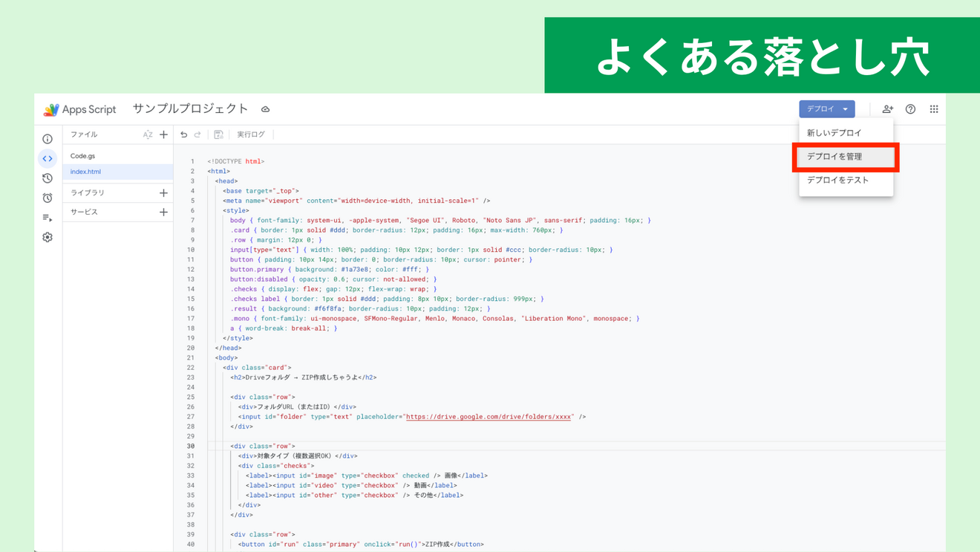Image resolution: width=980 pixels, height=552 pixels.
Task: Click line number 1 in the gutter
Action: [x=192, y=161]
